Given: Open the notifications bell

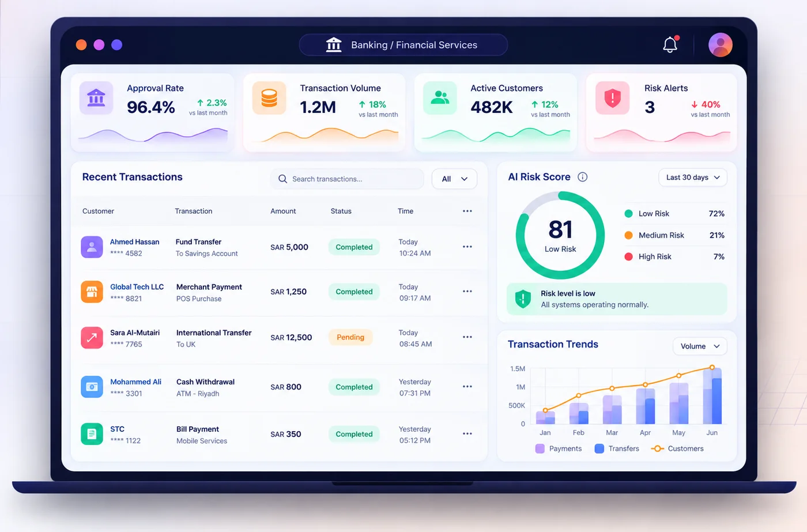Looking at the screenshot, I should click(670, 44).
